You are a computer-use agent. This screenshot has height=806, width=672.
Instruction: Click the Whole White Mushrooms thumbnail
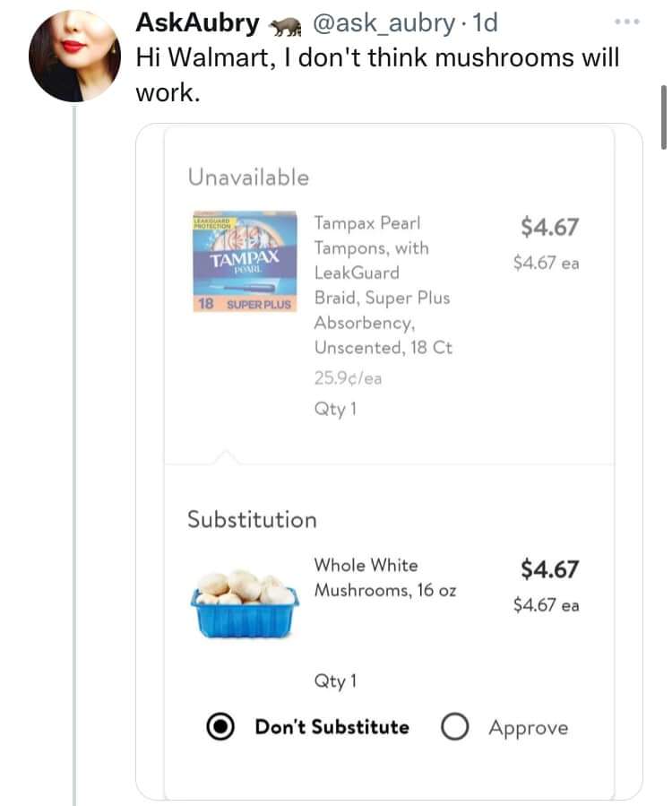point(244,601)
